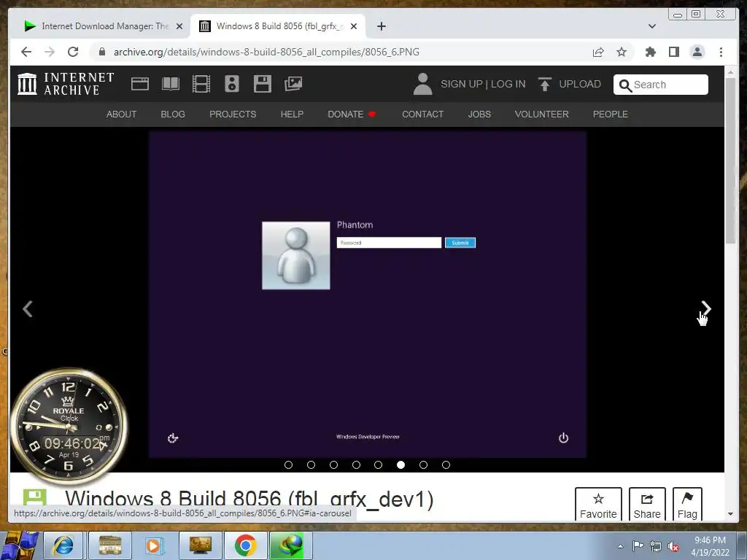This screenshot has width=747, height=560.
Task: Open Chrome three-dot menu
Action: click(721, 52)
